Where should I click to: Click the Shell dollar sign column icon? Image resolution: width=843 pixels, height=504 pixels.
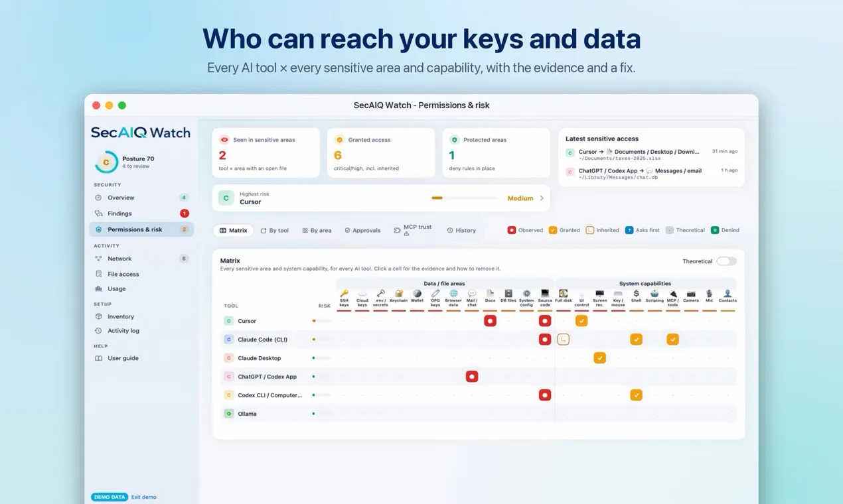(x=636, y=293)
